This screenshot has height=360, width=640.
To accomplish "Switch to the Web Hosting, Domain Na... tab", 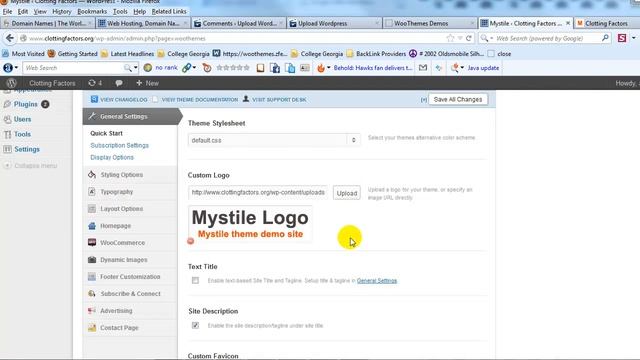I will tap(143, 23).
